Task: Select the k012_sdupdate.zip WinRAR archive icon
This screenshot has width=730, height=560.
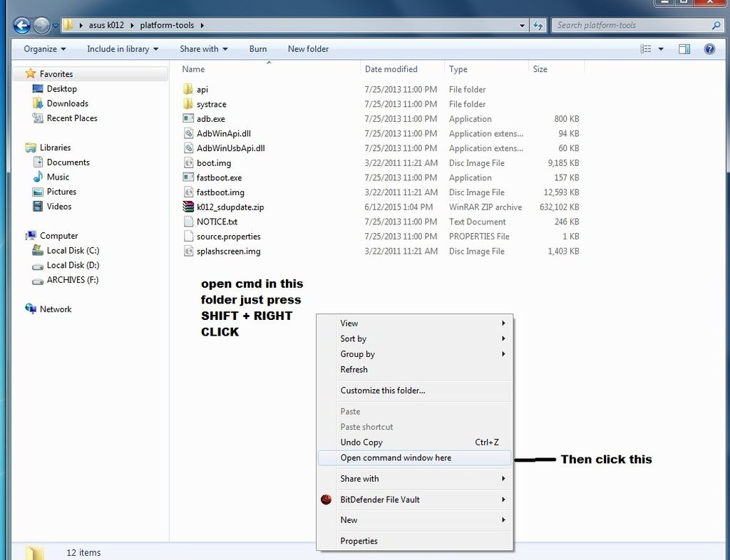Action: pos(188,207)
